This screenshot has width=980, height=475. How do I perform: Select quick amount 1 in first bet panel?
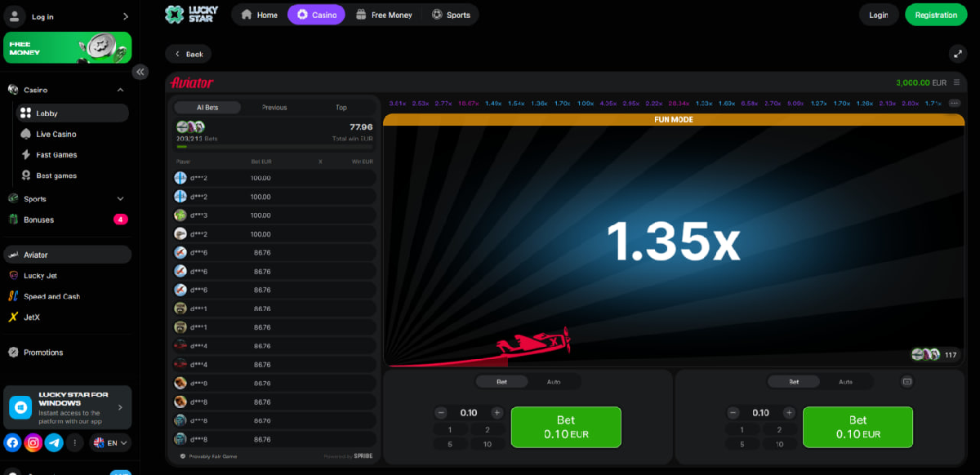coord(450,429)
